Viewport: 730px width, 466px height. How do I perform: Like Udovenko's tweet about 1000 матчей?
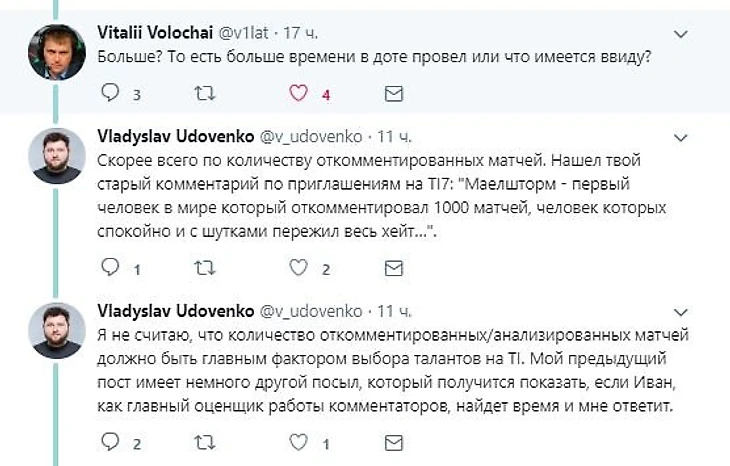click(297, 268)
